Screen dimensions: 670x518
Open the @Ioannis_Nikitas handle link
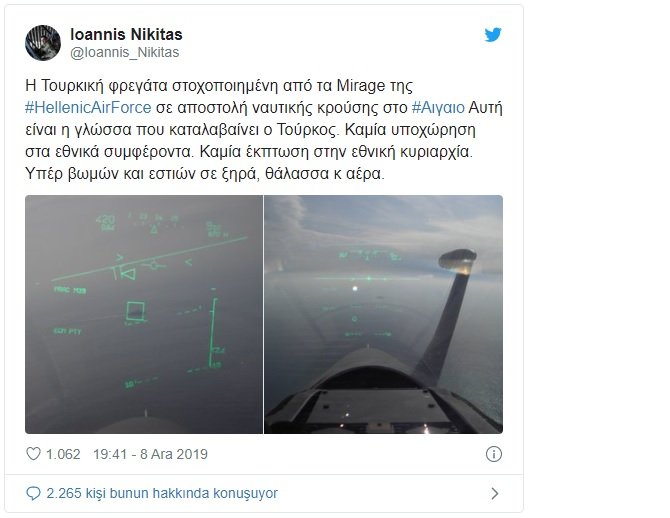tap(124, 52)
